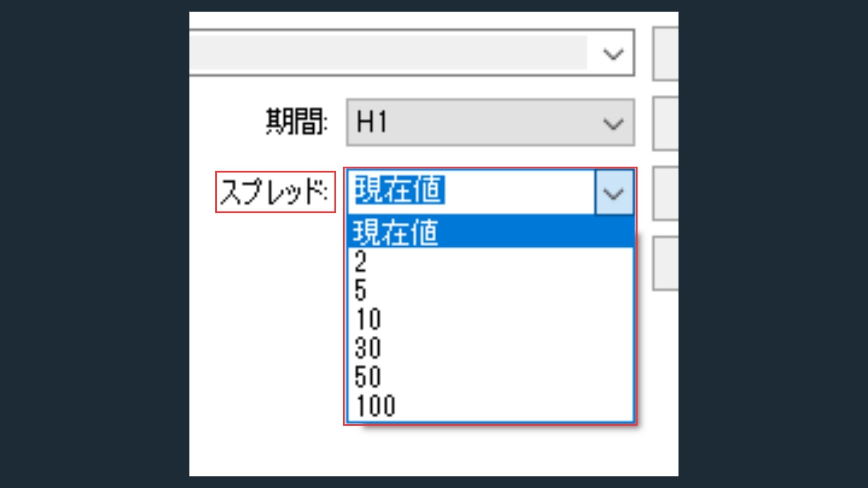Click the lowest partial button on right
The width and height of the screenshot is (868, 488).
(x=665, y=263)
